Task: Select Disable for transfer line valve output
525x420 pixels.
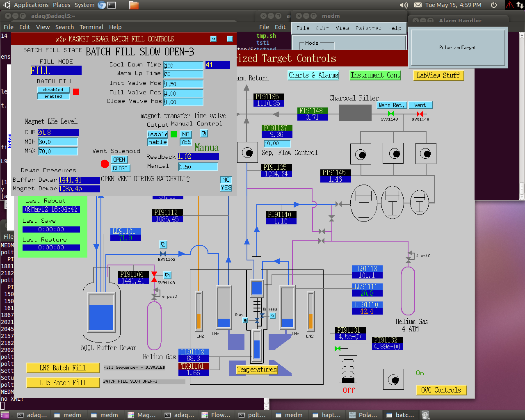Action: [x=157, y=134]
